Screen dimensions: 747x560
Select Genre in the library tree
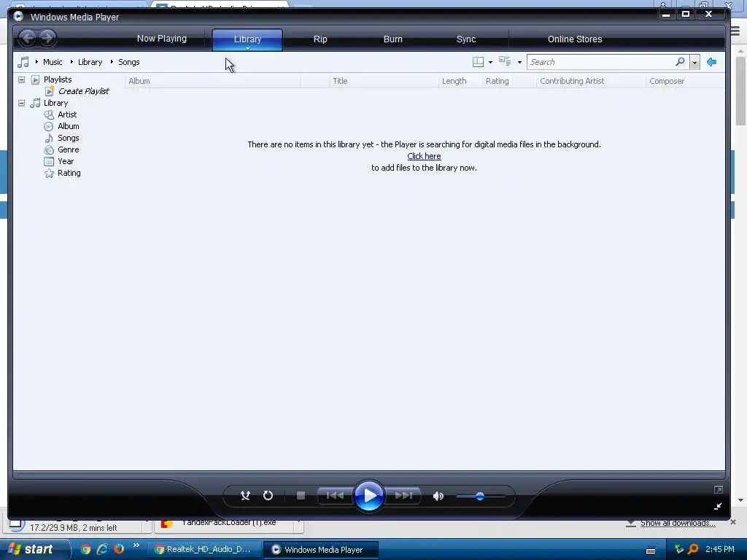coord(68,149)
